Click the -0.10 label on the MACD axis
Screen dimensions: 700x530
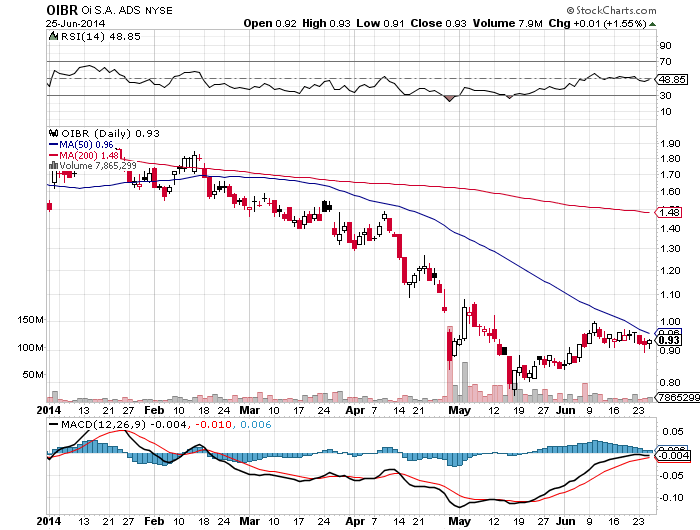click(x=671, y=497)
